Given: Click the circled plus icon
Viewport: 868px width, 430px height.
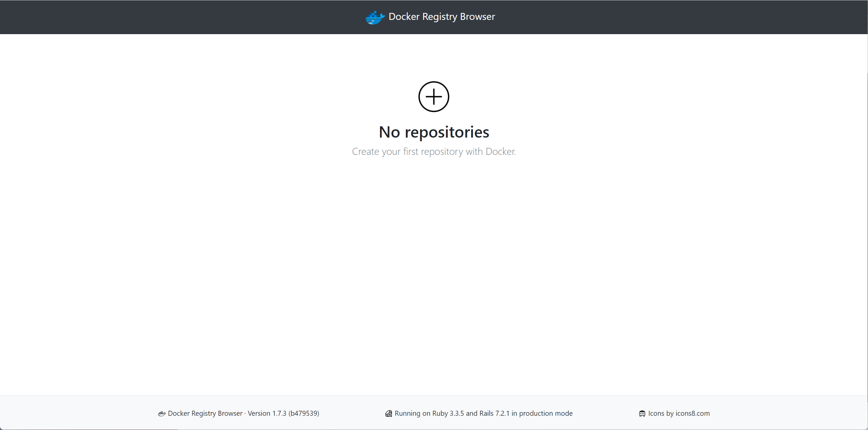Looking at the screenshot, I should [434, 97].
